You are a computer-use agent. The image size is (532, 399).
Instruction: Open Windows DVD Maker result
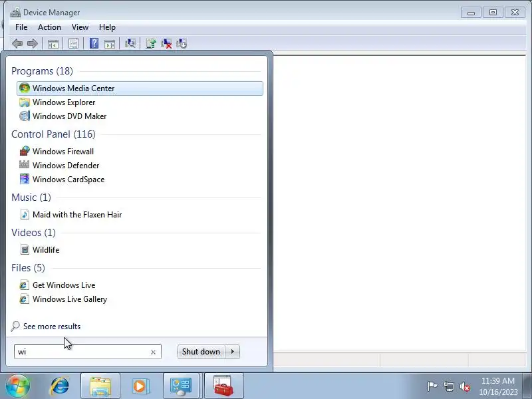click(x=140, y=116)
